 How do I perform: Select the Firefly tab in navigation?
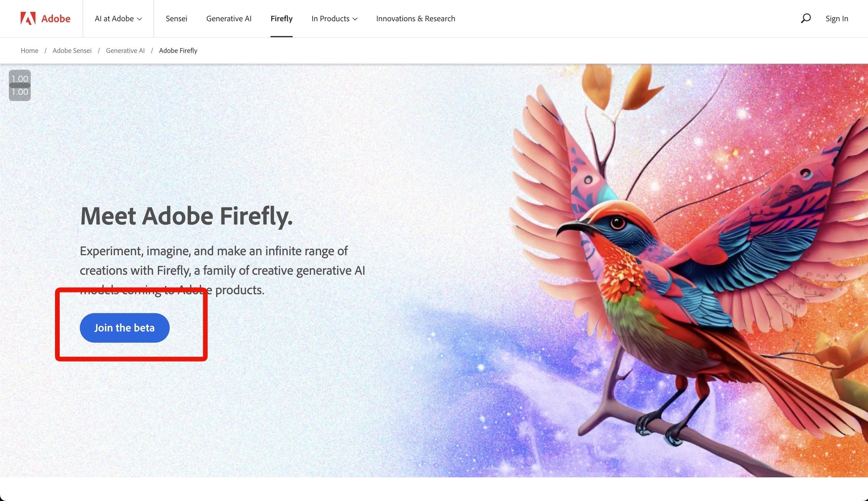click(x=281, y=19)
